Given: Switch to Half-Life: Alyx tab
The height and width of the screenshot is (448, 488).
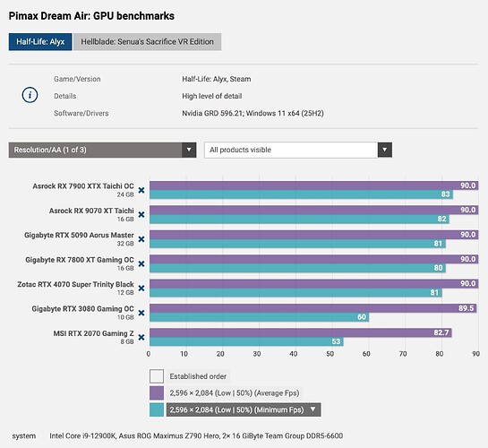Looking at the screenshot, I should pyautogui.click(x=40, y=42).
